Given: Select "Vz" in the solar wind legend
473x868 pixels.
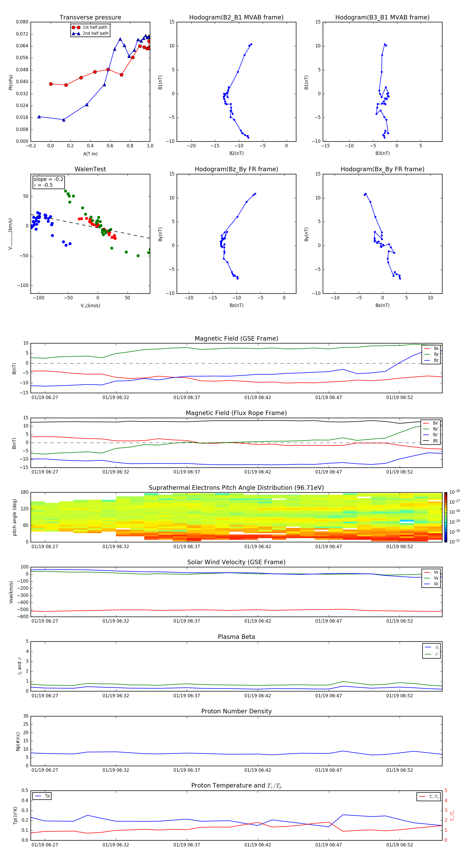Looking at the screenshot, I should [x=431, y=584].
